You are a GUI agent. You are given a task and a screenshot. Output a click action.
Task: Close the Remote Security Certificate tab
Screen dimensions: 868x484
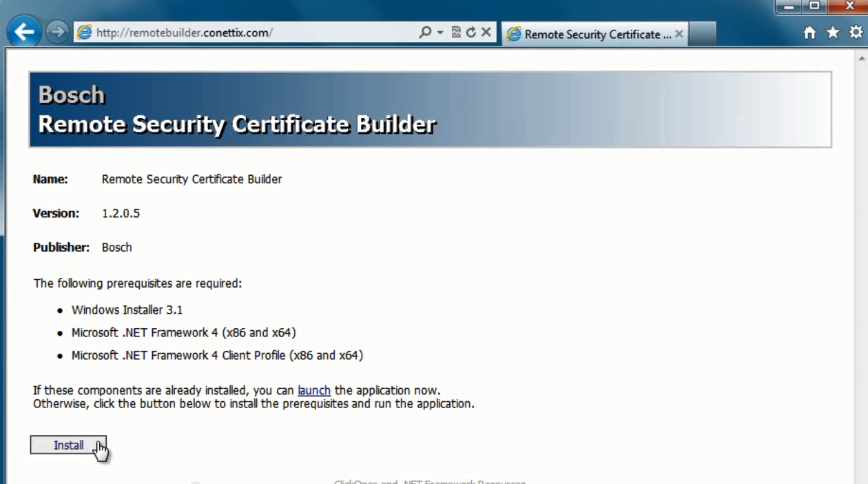pos(679,34)
